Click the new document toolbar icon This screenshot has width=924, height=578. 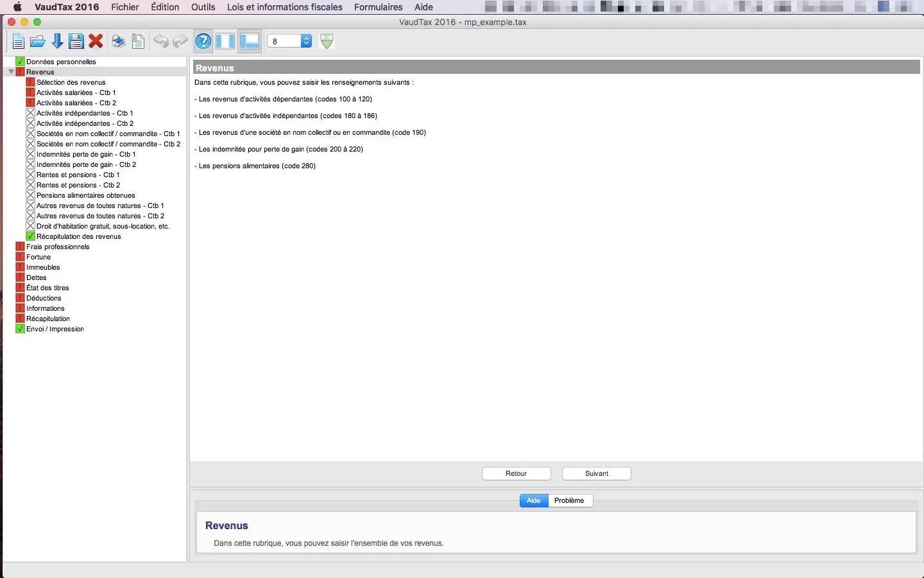[18, 42]
